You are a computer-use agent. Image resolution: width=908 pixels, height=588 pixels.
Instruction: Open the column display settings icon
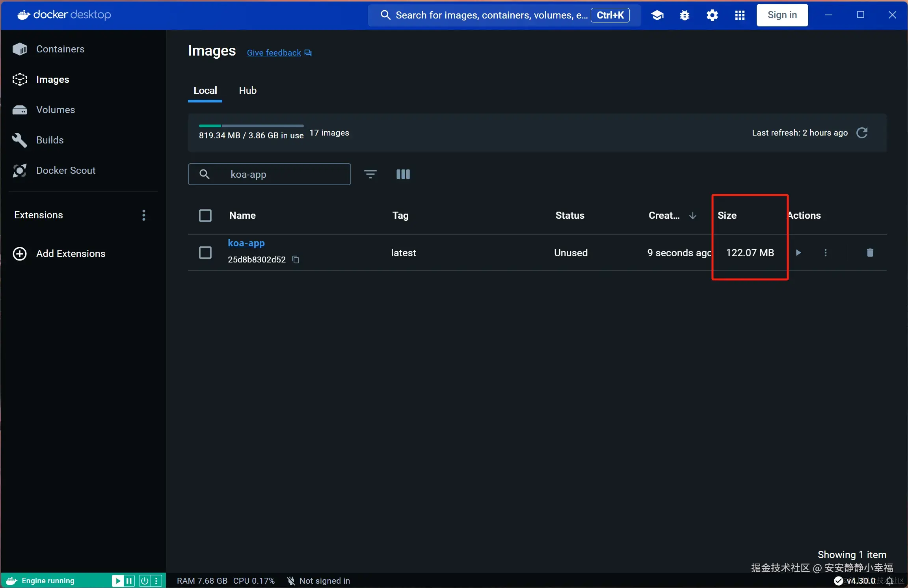[403, 174]
